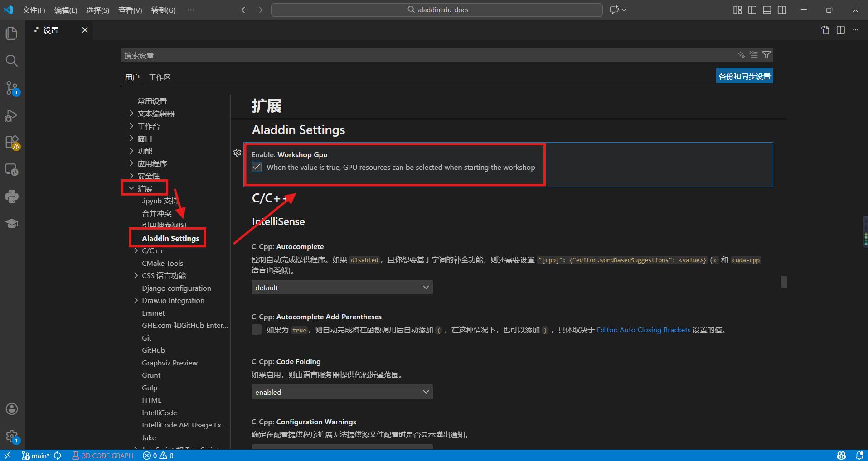Open the Search view in activity bar
This screenshot has height=461, width=868.
click(x=12, y=61)
